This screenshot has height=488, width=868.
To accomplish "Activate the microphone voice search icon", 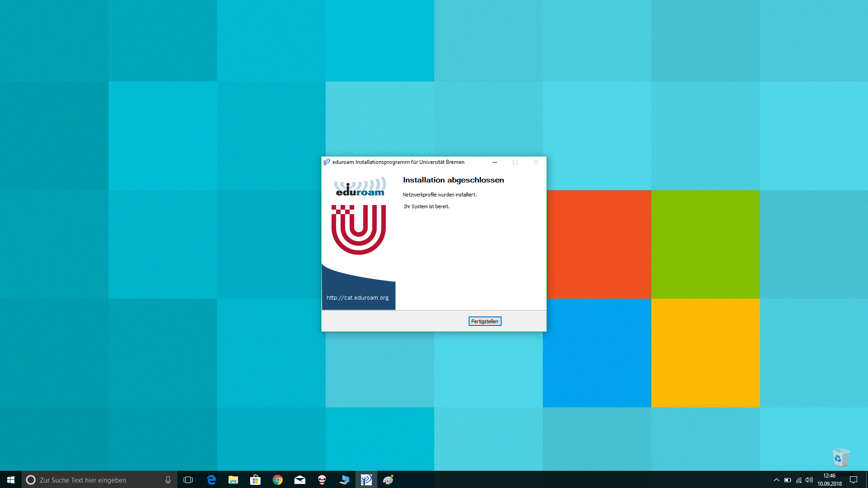I will click(x=168, y=480).
